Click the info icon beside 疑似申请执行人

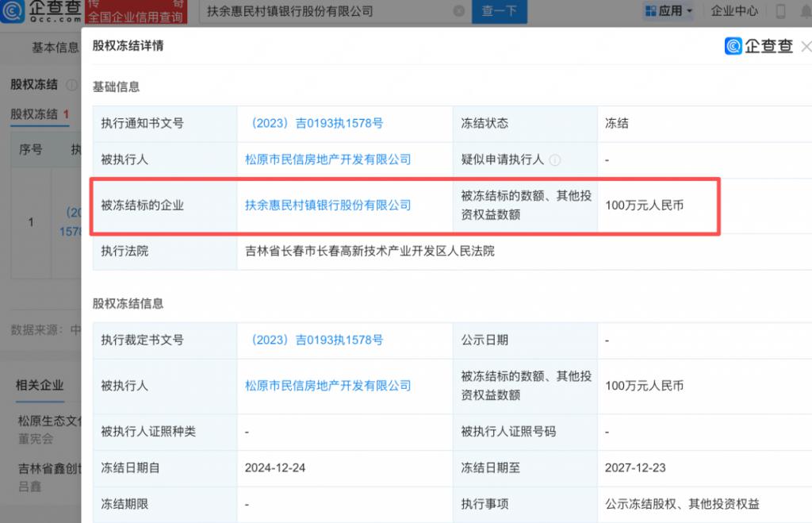pyautogui.click(x=555, y=160)
